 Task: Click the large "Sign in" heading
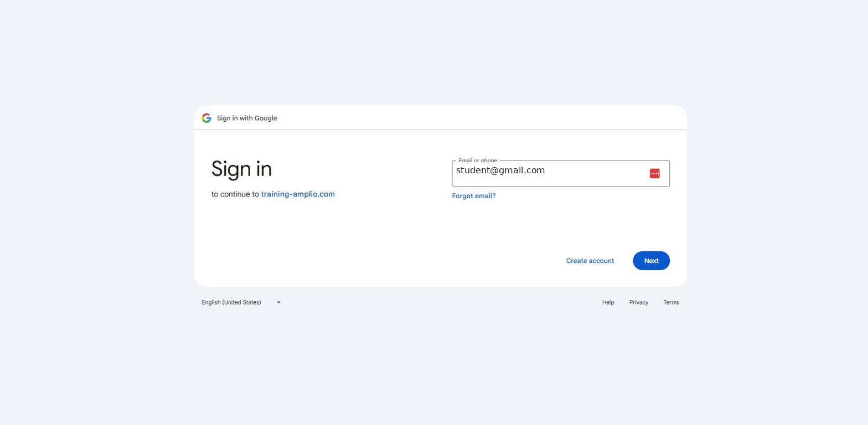(241, 169)
